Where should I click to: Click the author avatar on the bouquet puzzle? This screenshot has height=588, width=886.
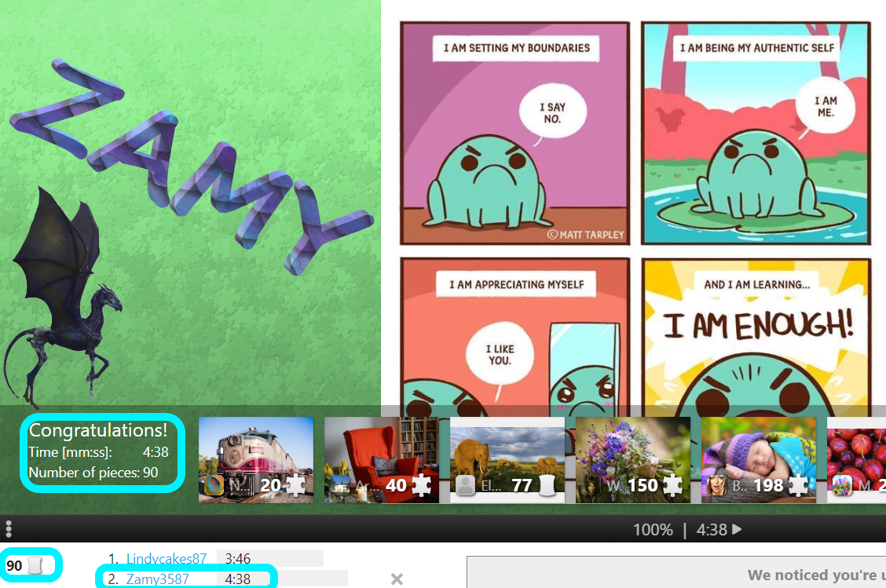point(591,485)
